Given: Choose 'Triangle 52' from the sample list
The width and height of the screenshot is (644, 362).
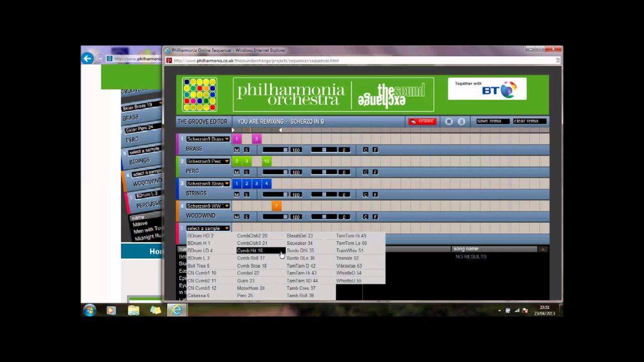Looking at the screenshot, I should click(x=347, y=258).
